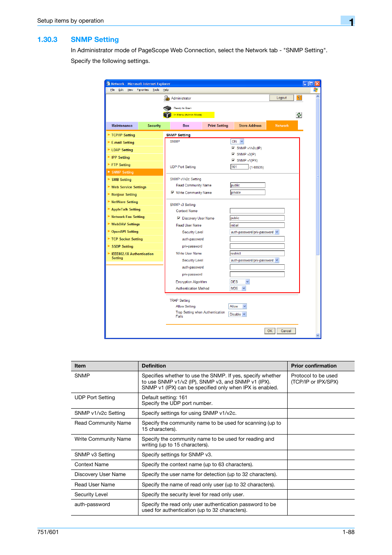Image resolution: width=392 pixels, height=555 pixels.
Task: Open TRAP Allow Setting dropdown
Action: click(x=238, y=306)
